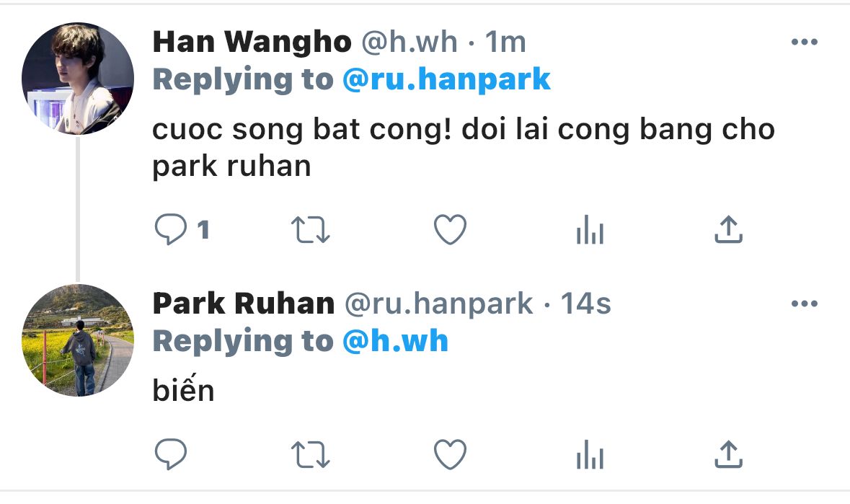View analytics for Han Wangho's tweet
Viewport: 850px width, 504px height.
pos(590,229)
